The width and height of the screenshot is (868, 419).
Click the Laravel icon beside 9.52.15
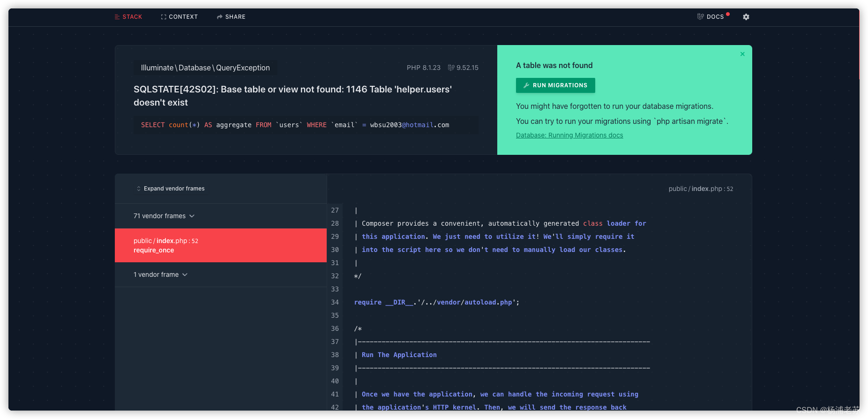(x=451, y=68)
